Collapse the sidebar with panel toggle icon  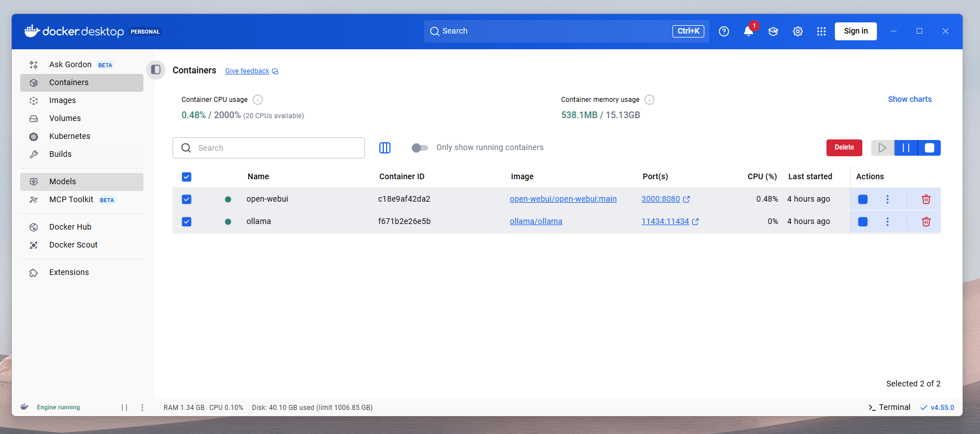[156, 69]
